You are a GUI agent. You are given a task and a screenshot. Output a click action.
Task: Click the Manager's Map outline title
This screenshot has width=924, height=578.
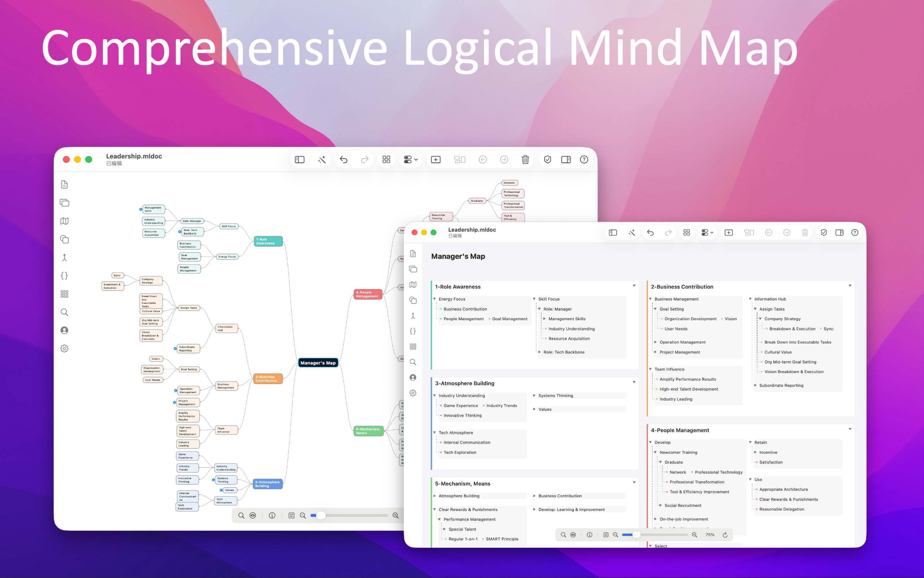coord(458,256)
